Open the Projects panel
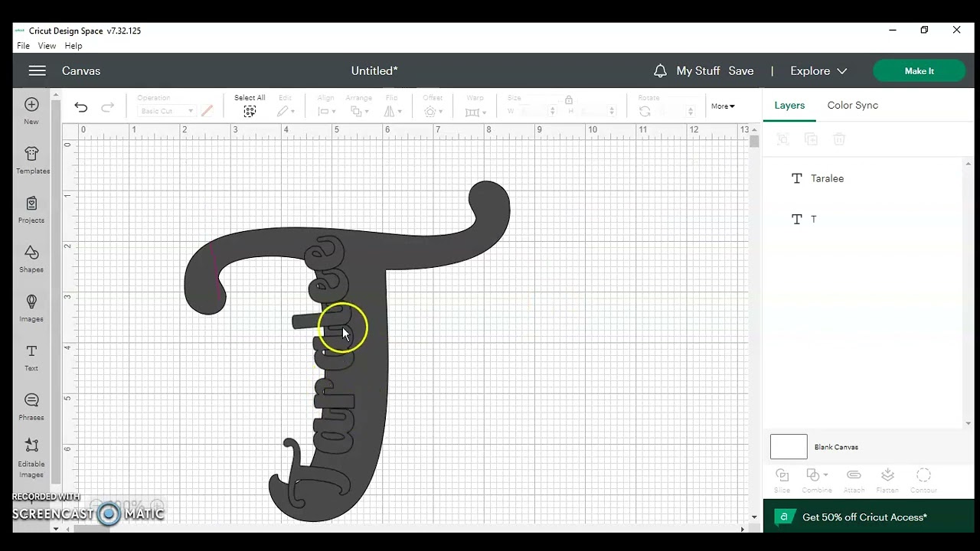Viewport: 980px width, 551px height. tap(31, 210)
